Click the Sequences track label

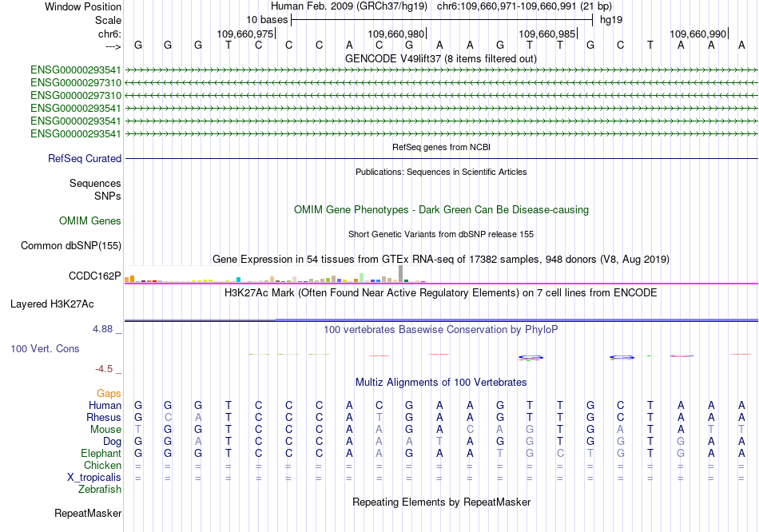click(x=95, y=183)
